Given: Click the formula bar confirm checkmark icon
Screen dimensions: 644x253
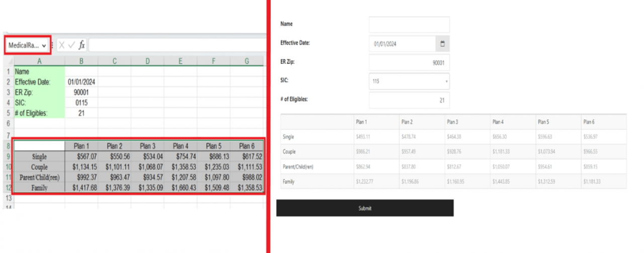Looking at the screenshot, I should click(x=71, y=45).
